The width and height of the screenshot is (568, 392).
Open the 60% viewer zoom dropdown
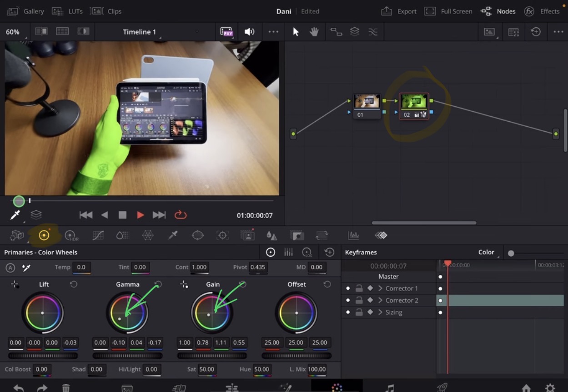(13, 32)
